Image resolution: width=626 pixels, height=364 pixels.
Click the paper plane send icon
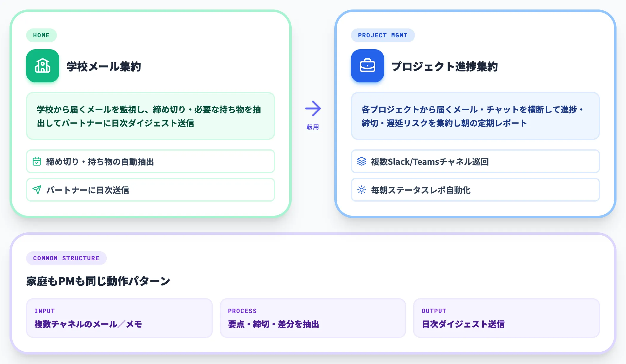[x=37, y=190]
